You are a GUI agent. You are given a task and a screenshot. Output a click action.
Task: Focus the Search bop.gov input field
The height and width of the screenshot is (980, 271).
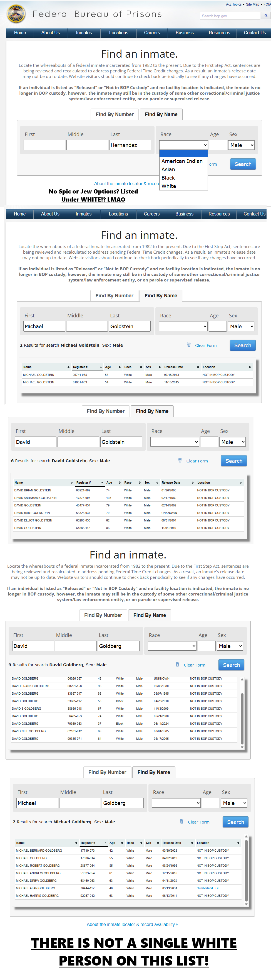[x=230, y=16]
